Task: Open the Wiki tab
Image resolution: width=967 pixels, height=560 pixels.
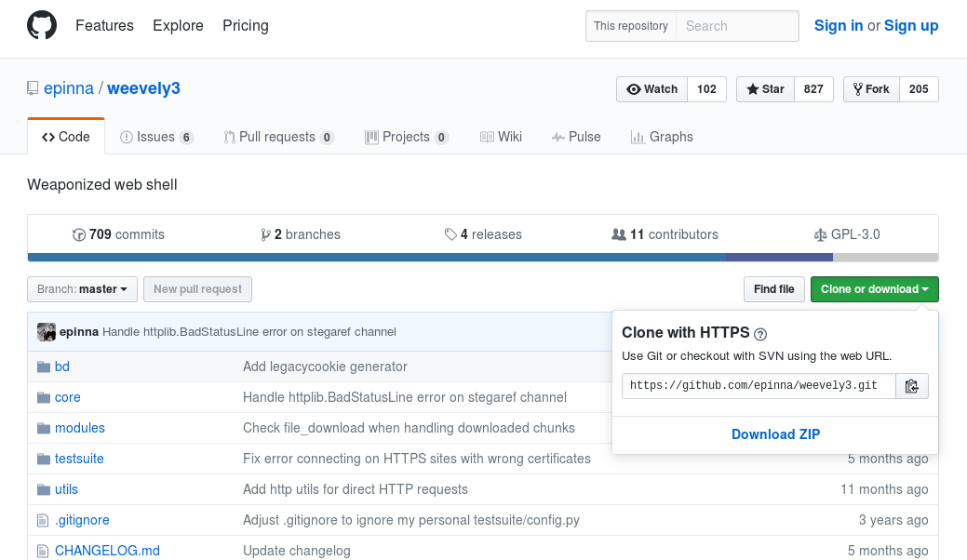Action: click(x=502, y=137)
